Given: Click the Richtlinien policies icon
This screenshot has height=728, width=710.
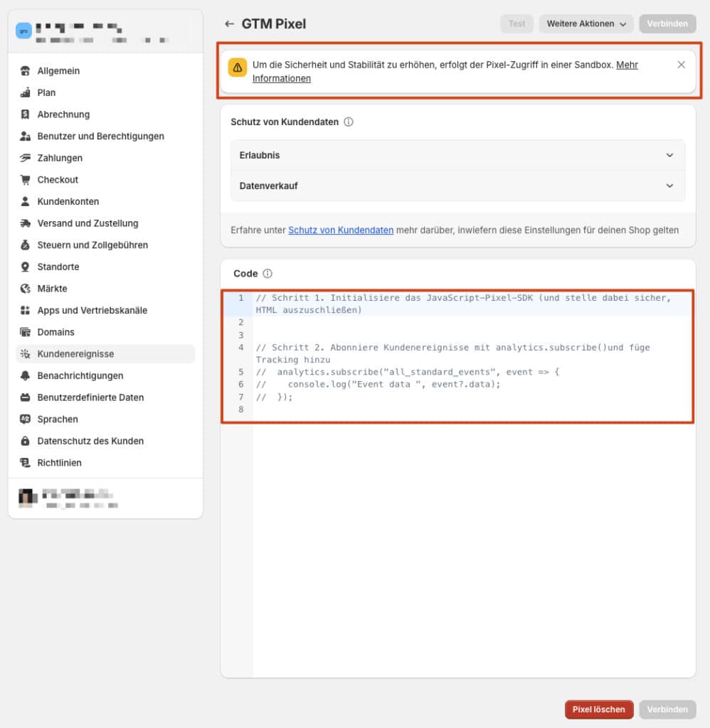Looking at the screenshot, I should pos(25,463).
